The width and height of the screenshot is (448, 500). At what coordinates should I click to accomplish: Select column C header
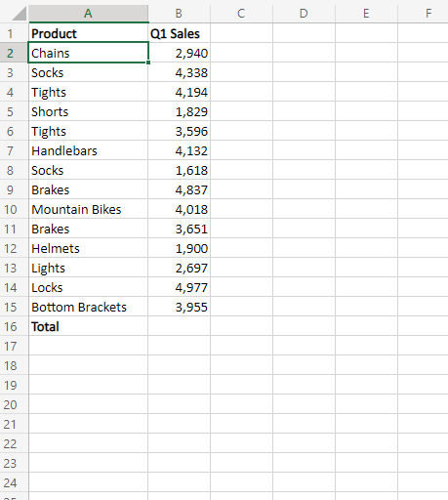241,14
